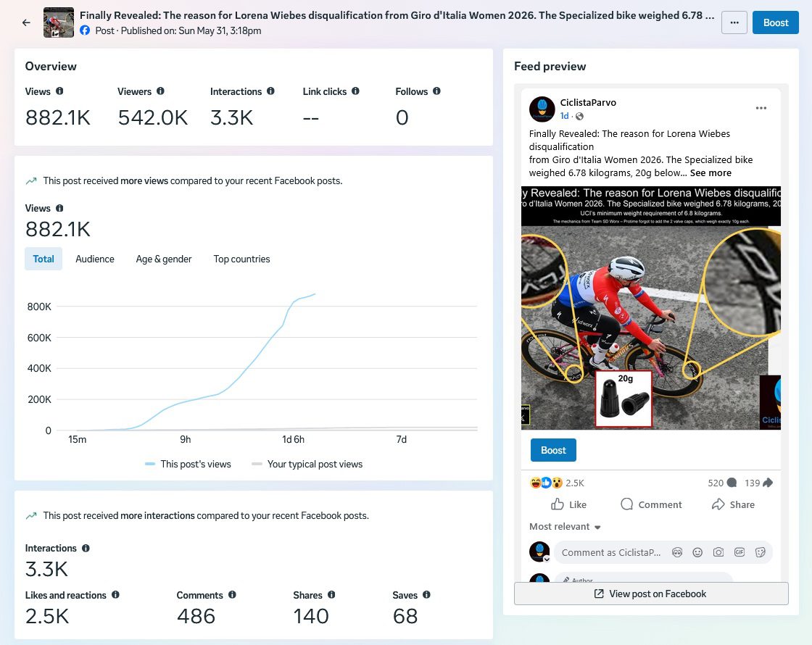
Task: Click the Comment button on the post
Action: pyautogui.click(x=651, y=504)
